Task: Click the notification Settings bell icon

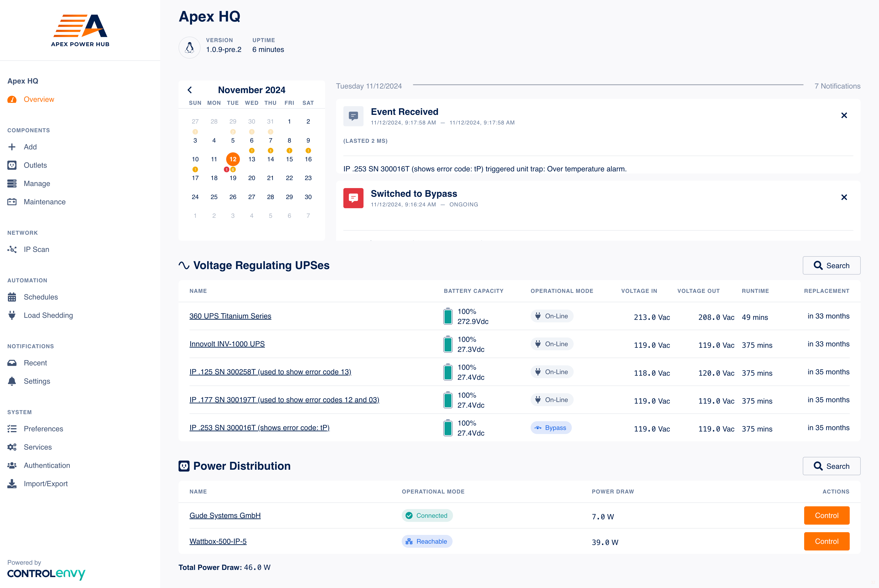Action: (12, 381)
